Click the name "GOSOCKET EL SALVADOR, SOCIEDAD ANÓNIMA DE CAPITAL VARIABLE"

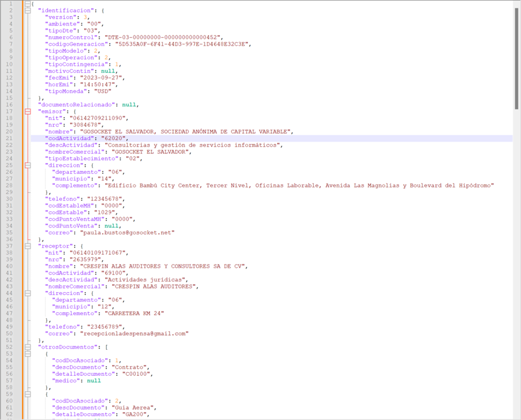pyautogui.click(x=186, y=132)
